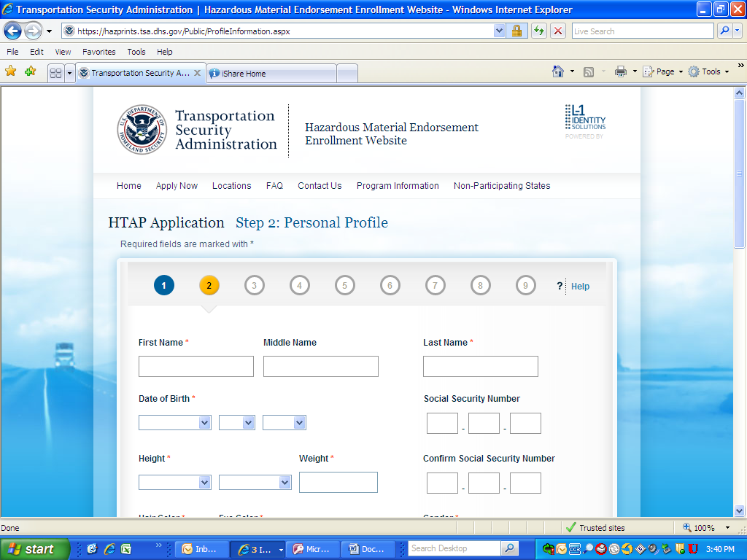Open Program Information link
Screen dimensions: 747x560
(398, 186)
